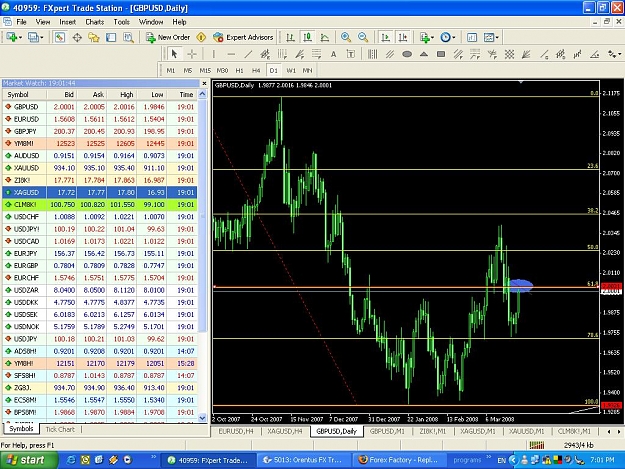Image resolution: width=625 pixels, height=469 pixels.
Task: Select the Gann grid tool
Action: pos(509,54)
